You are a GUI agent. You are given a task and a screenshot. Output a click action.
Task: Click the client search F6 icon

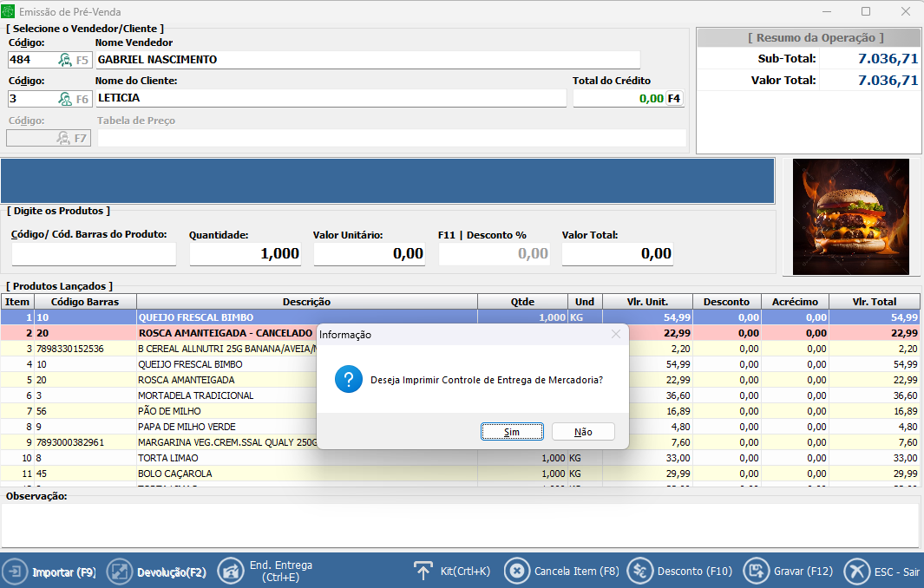point(66,99)
